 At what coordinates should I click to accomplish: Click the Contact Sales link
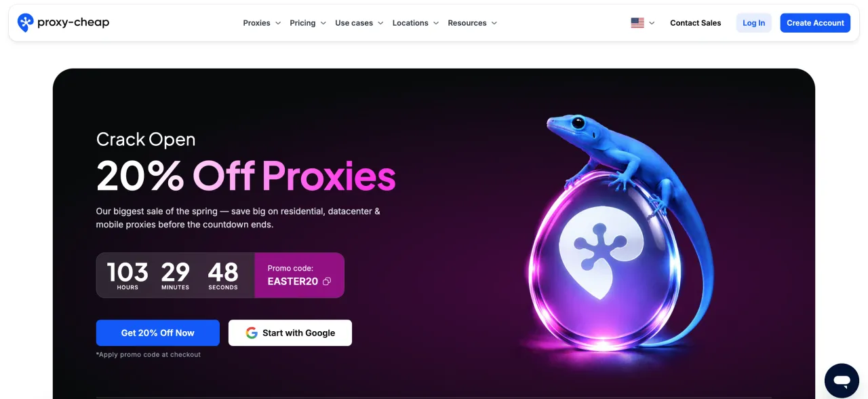[x=695, y=23]
